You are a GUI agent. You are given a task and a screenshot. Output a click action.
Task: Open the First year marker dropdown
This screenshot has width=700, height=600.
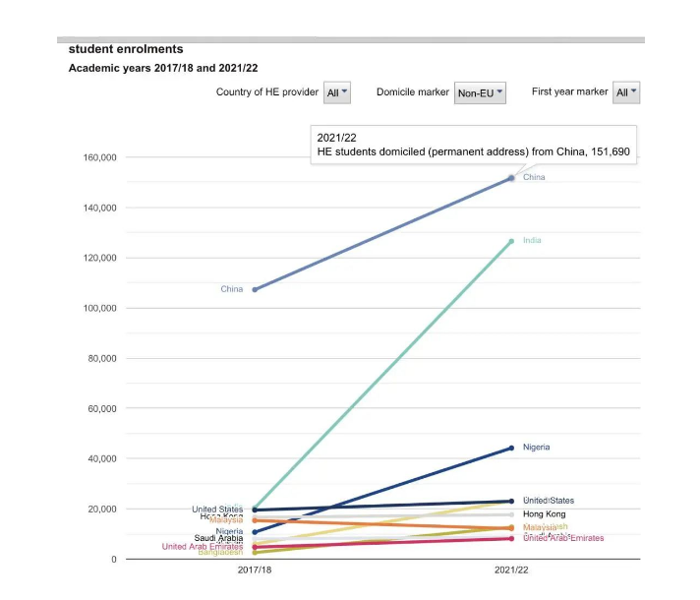coord(625,92)
